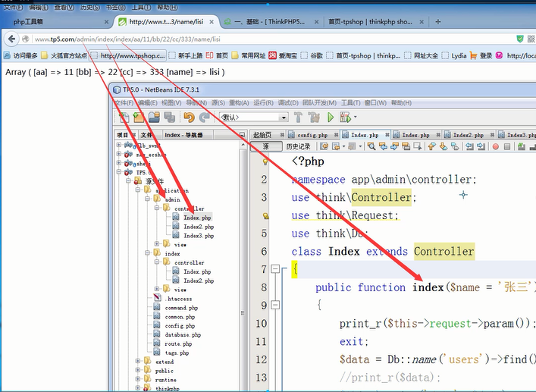
Task: Switch to the 文件 files panel tab
Action: point(146,135)
